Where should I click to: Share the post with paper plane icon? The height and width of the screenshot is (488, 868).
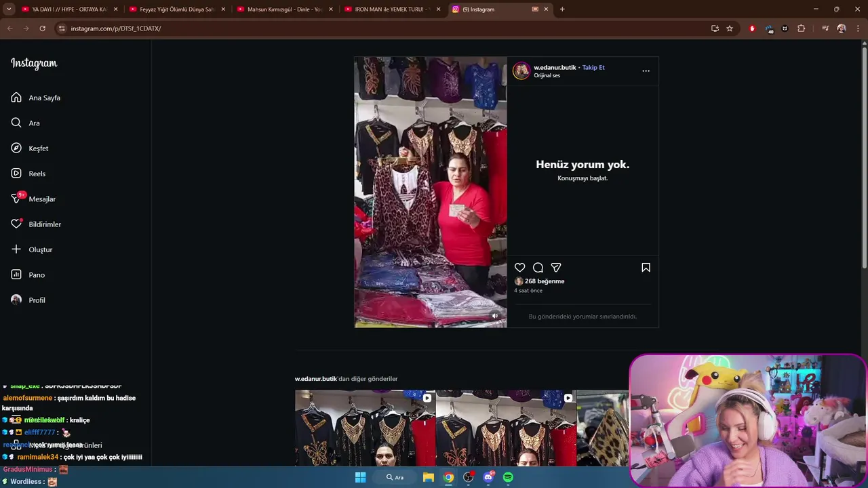pyautogui.click(x=556, y=268)
